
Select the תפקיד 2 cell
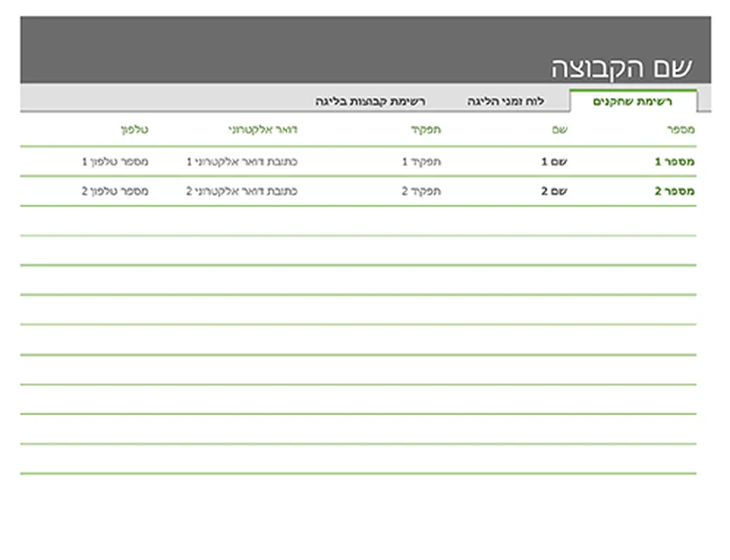coord(421,191)
